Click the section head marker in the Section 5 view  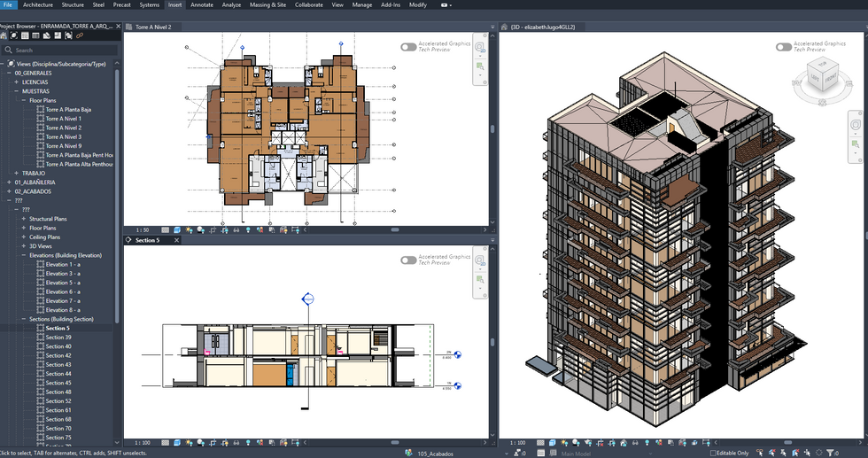coord(307,299)
